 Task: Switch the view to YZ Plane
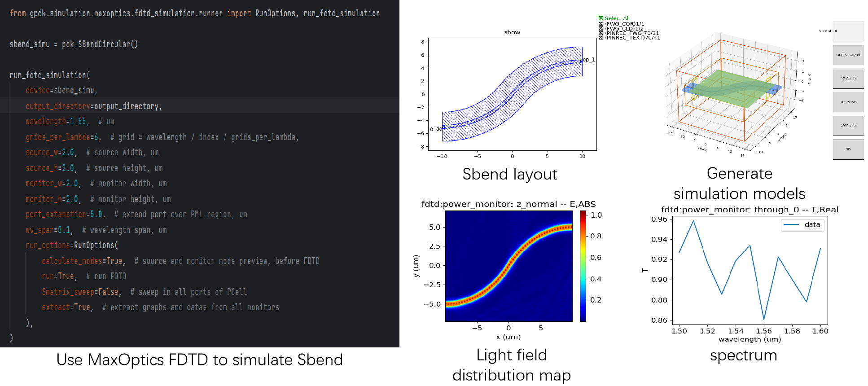click(848, 79)
